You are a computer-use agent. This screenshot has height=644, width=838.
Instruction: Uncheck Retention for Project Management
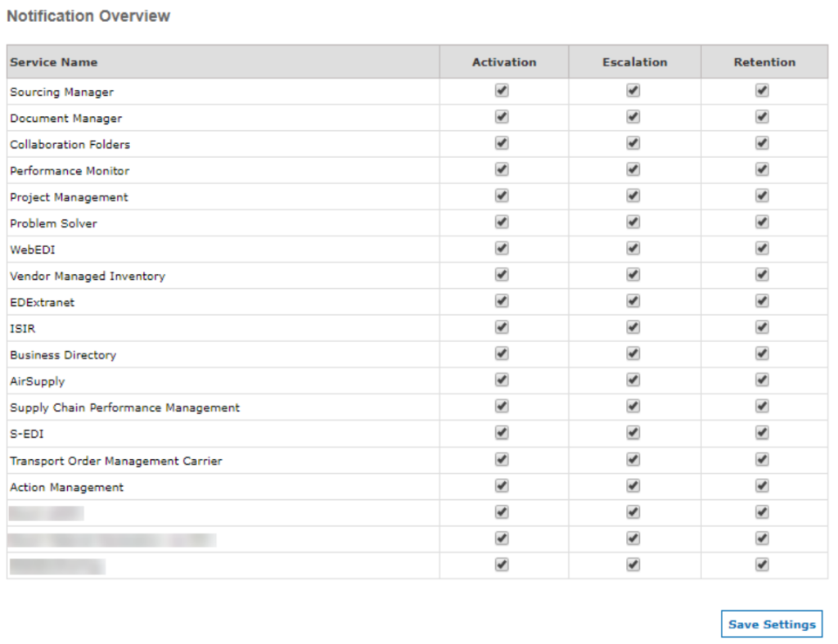(x=762, y=196)
